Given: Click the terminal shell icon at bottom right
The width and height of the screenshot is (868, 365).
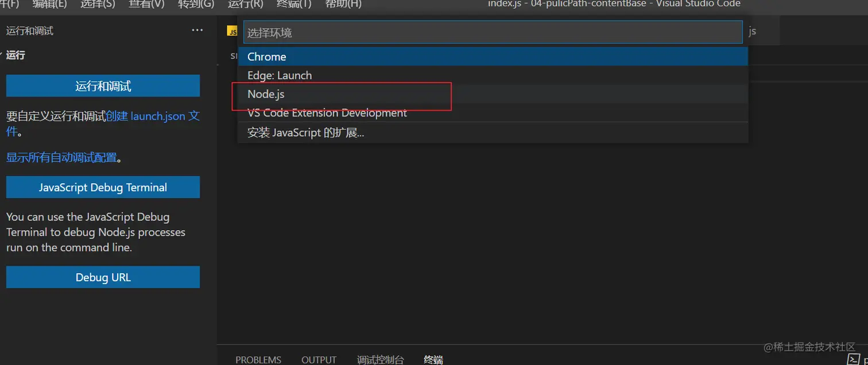Looking at the screenshot, I should point(854,360).
